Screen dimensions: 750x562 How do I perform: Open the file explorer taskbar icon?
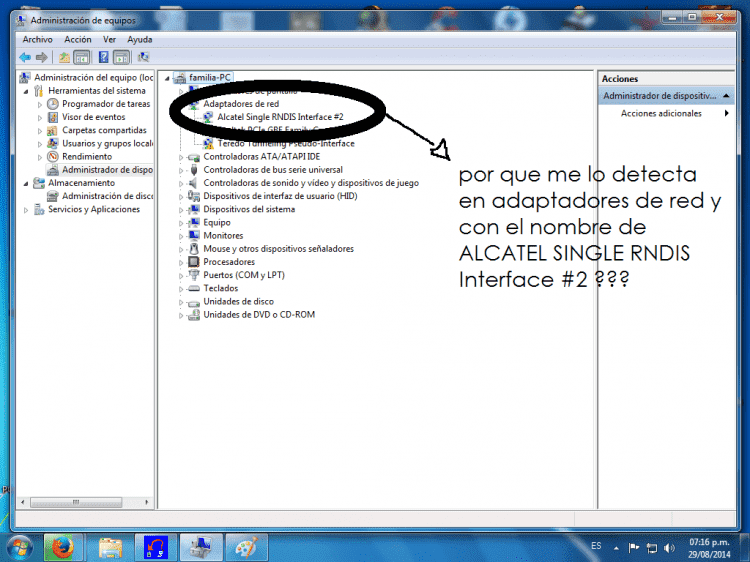pos(110,547)
